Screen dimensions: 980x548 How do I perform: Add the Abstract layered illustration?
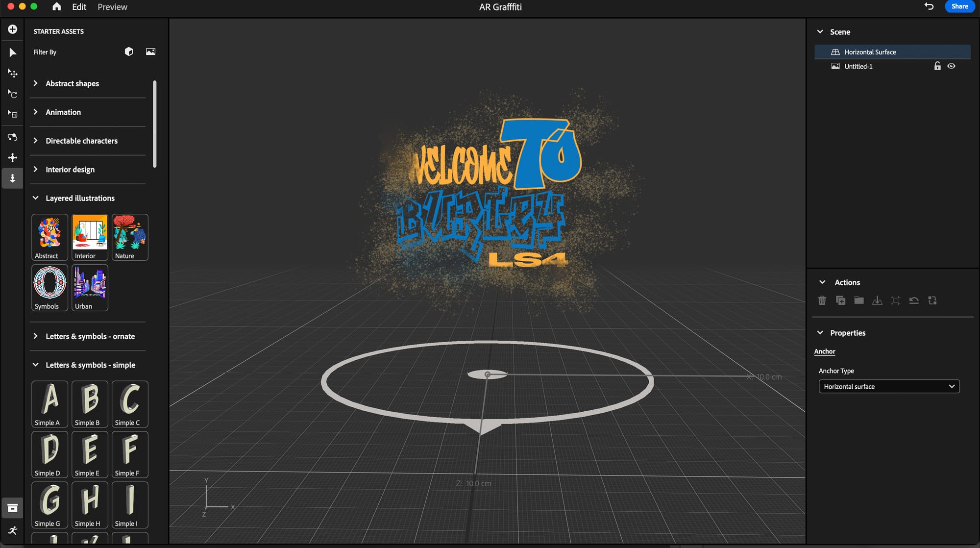click(49, 237)
